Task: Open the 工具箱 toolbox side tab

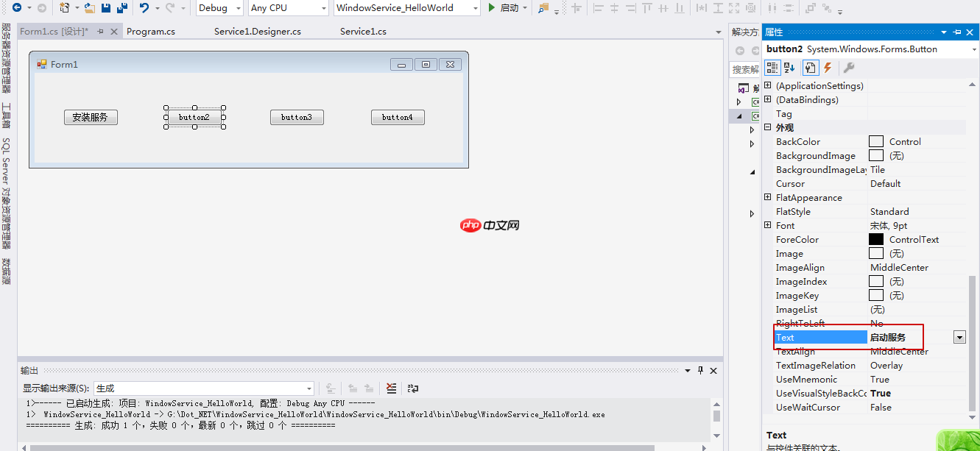Action: [x=6, y=116]
